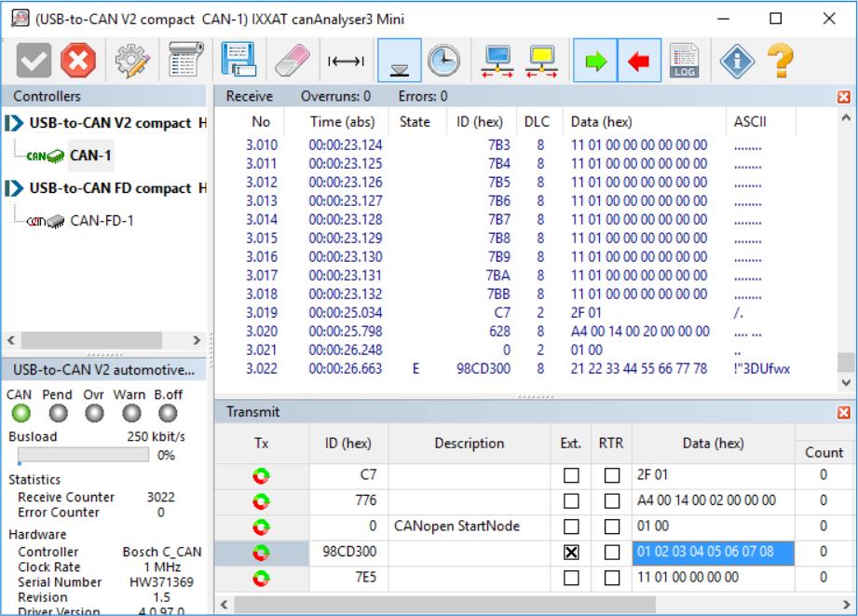Enable RTR checkbox for CANopen StartNode
Viewport: 858px width, 616px height.
[612, 527]
